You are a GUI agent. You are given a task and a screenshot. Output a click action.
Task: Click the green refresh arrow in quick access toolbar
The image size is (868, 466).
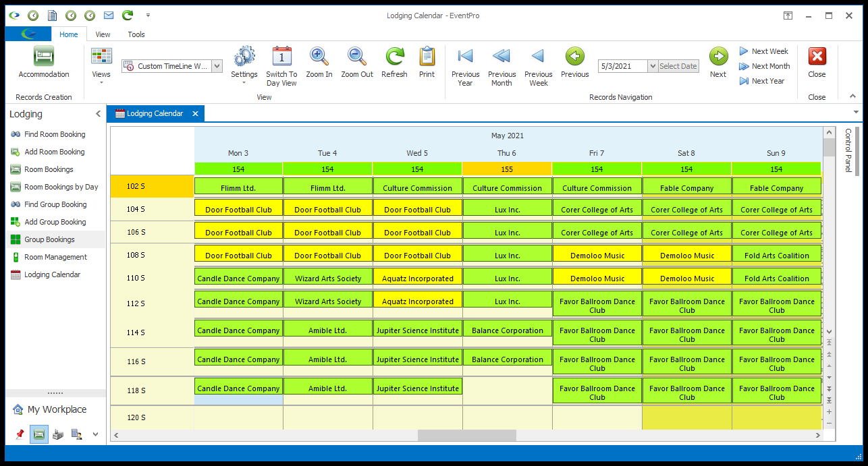(128, 15)
